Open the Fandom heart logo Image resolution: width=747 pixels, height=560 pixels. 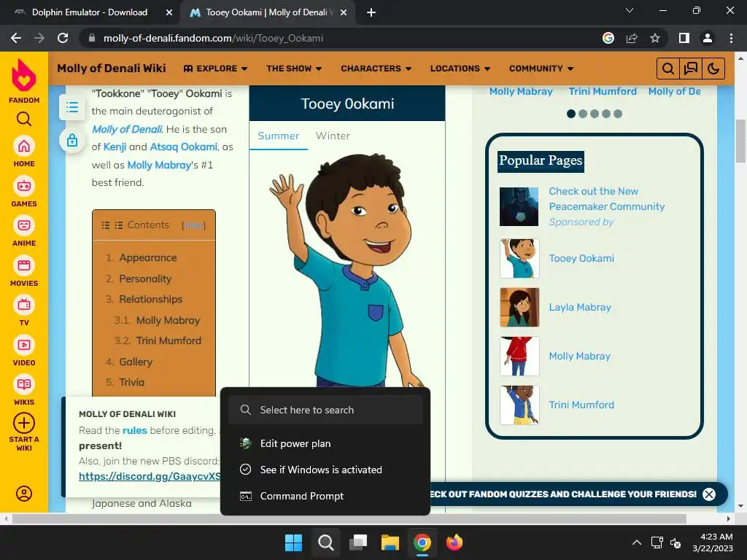[x=24, y=75]
